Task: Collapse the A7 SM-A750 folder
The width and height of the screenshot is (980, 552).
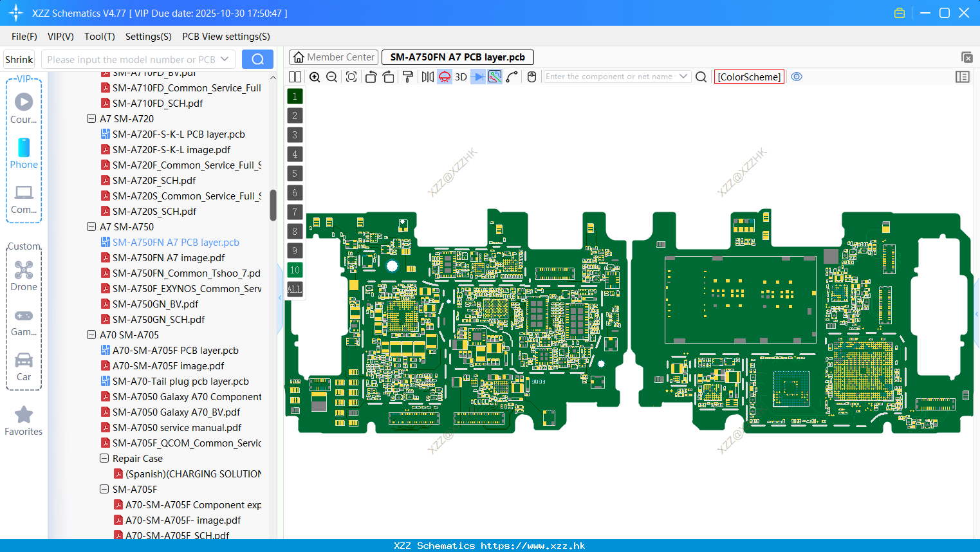Action: 91,226
